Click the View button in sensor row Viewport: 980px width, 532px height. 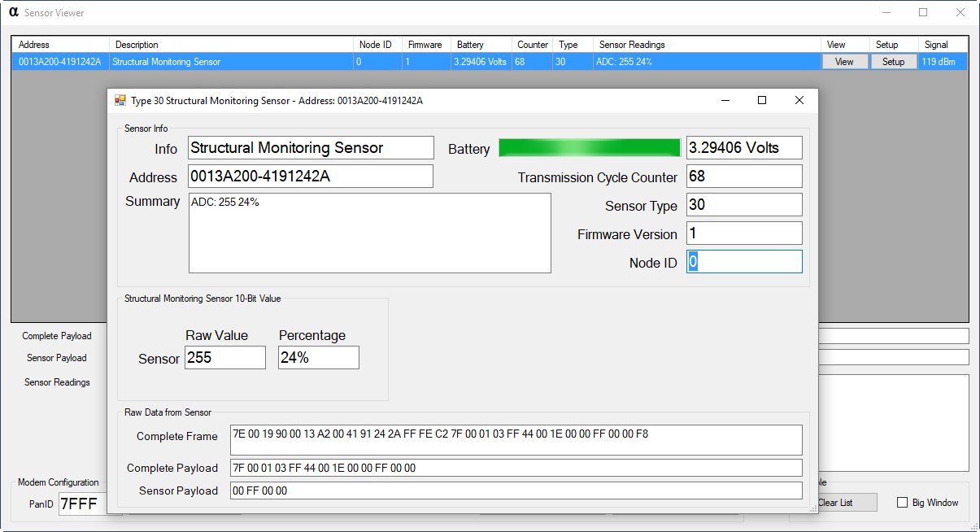click(x=844, y=62)
